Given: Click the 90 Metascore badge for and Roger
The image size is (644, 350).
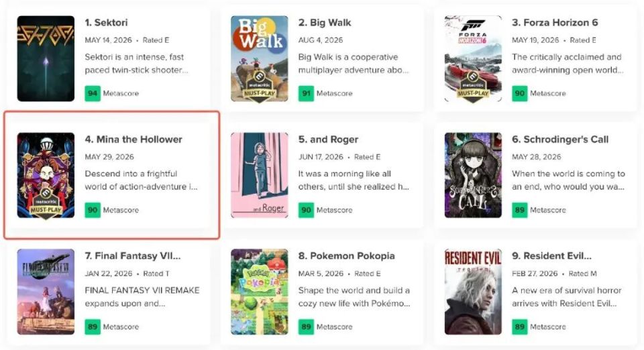Looking at the screenshot, I should pyautogui.click(x=306, y=210).
